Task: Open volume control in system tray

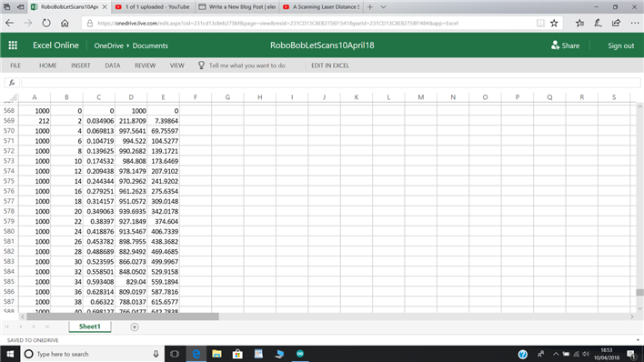Action: (586, 354)
